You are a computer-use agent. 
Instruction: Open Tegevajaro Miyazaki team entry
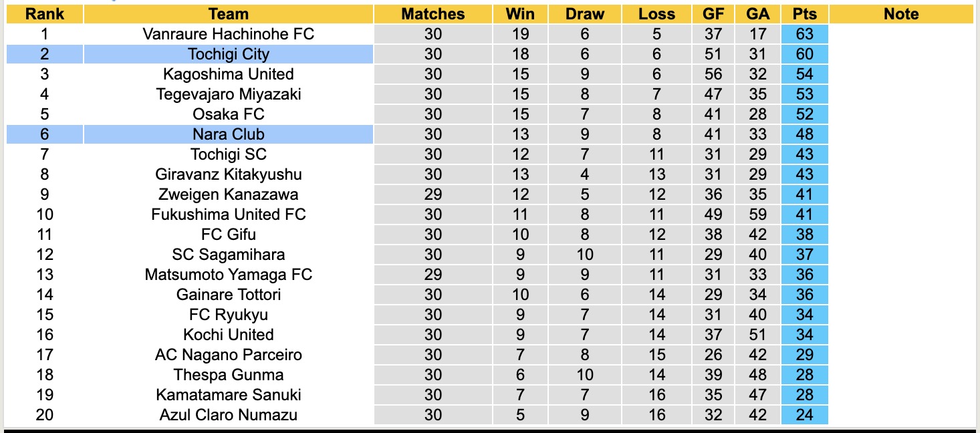point(228,94)
